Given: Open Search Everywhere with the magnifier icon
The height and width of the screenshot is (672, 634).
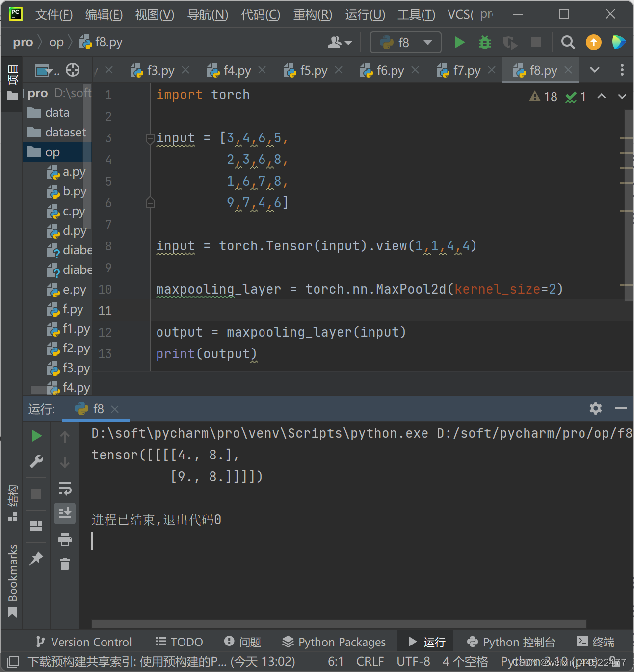Looking at the screenshot, I should pyautogui.click(x=568, y=43).
